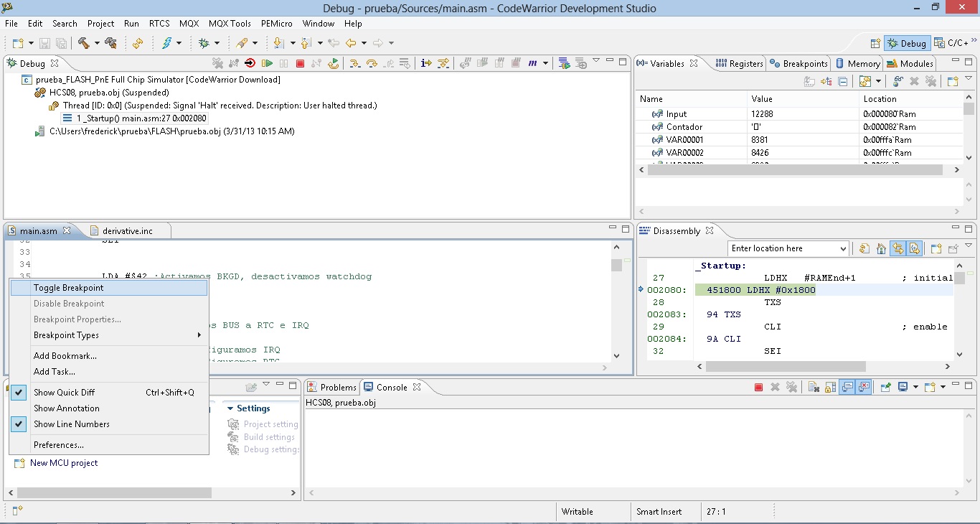This screenshot has height=524, width=980.
Task: Toggle Link with Active Debug Context in Disassembly
Action: (x=897, y=249)
